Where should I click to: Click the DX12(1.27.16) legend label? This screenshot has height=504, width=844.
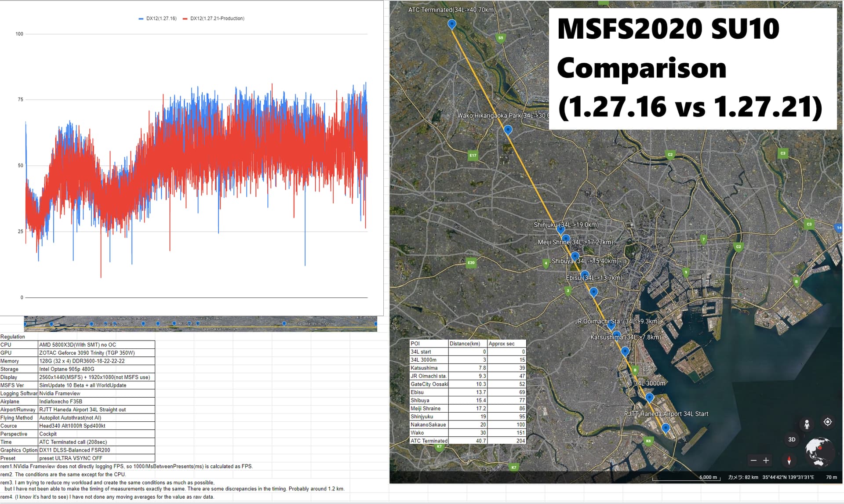point(161,18)
